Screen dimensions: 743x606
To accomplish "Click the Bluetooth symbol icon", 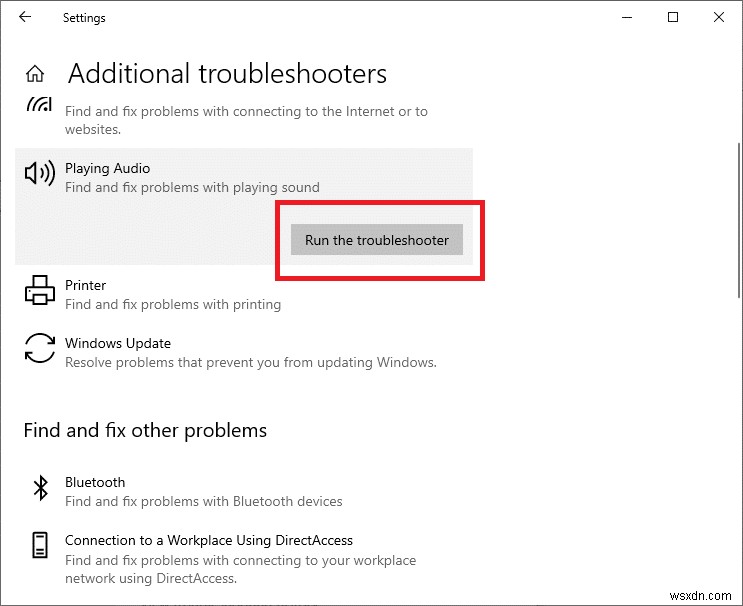I will (41, 488).
